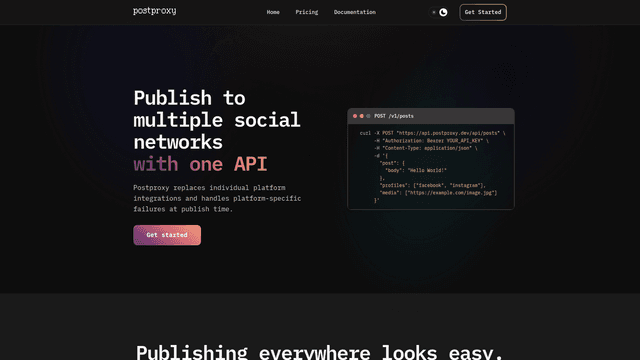Click the POST /v1/posts window title
This screenshot has height=360, width=640.
click(394, 116)
